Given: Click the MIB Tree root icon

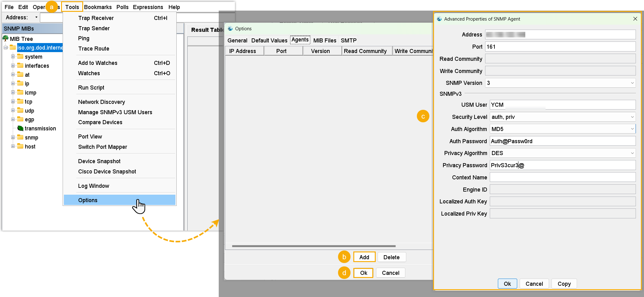Looking at the screenshot, I should [x=6, y=38].
